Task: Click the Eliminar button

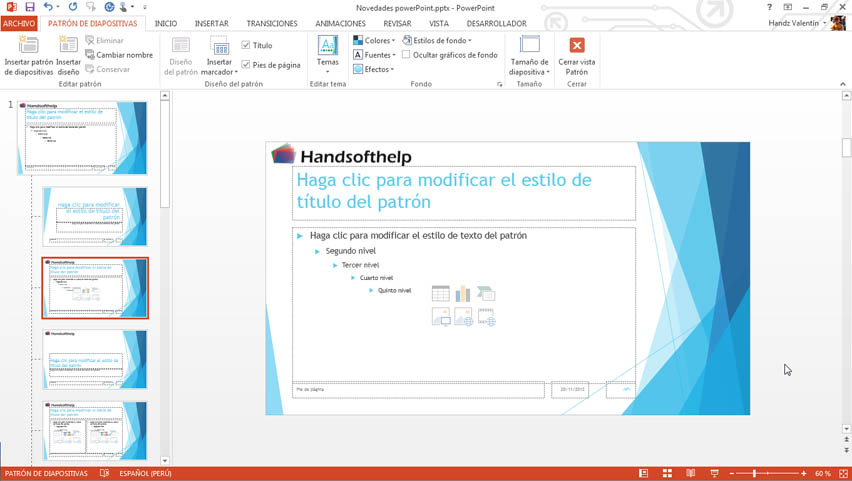Action: tap(105, 41)
